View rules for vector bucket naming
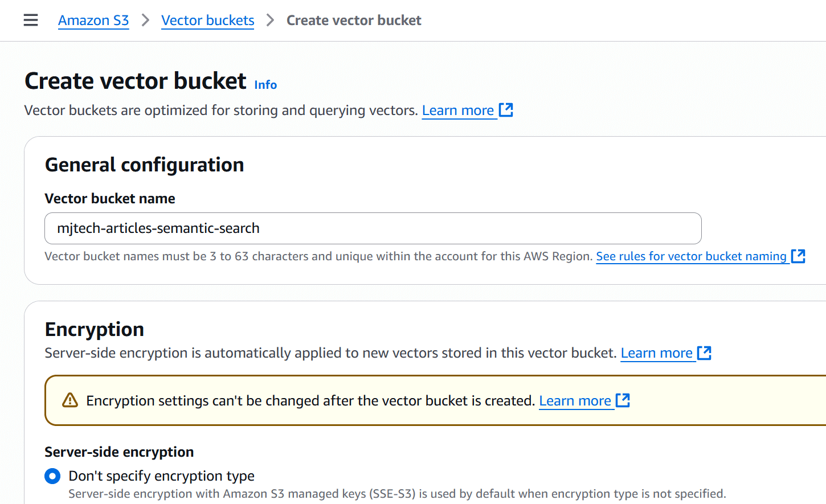 [x=693, y=256]
